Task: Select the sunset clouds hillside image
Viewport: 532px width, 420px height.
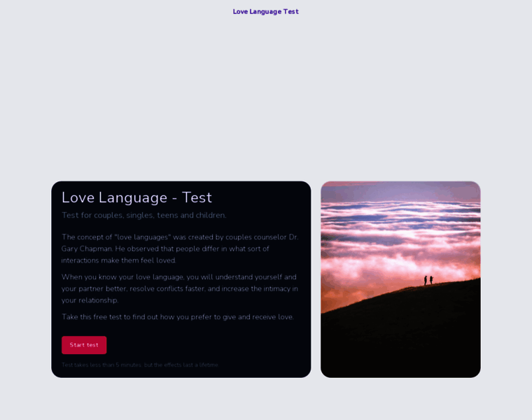Action: click(x=400, y=279)
